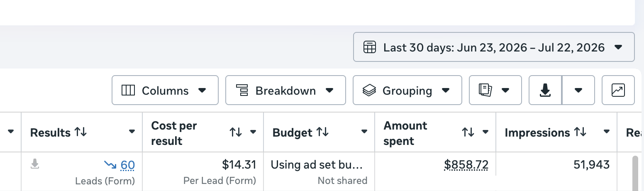This screenshot has height=191, width=644.
Task: Click the 60 leads results link
Action: 128,165
